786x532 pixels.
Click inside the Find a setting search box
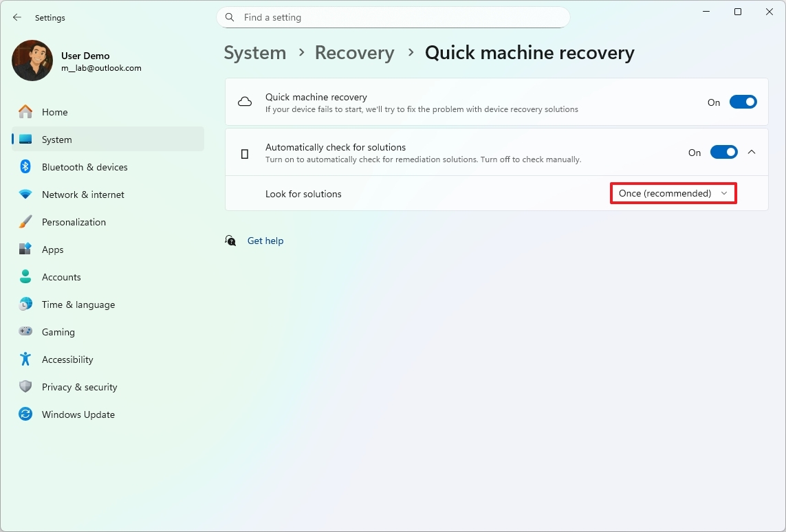click(392, 17)
